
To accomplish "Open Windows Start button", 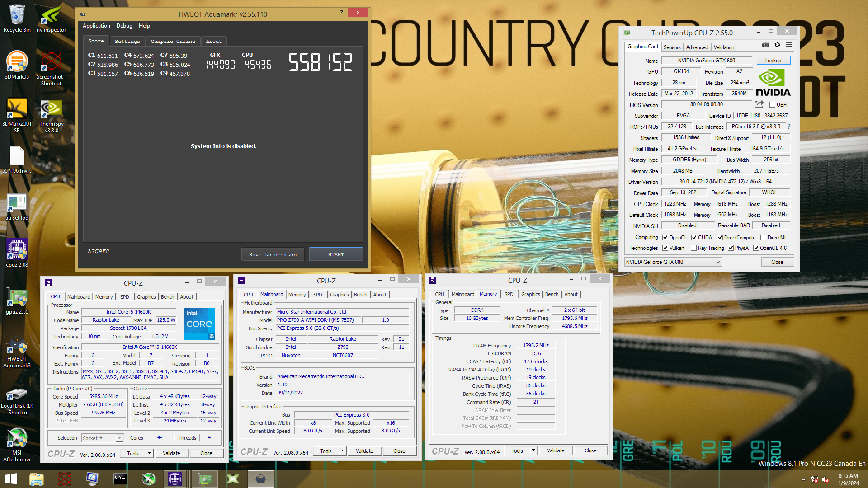I will (x=11, y=479).
